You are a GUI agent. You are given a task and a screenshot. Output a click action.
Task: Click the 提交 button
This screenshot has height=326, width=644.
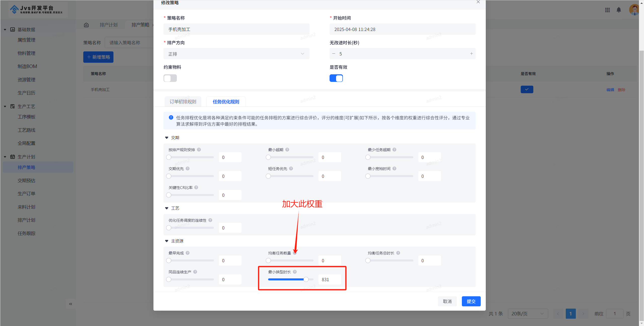coord(471,301)
